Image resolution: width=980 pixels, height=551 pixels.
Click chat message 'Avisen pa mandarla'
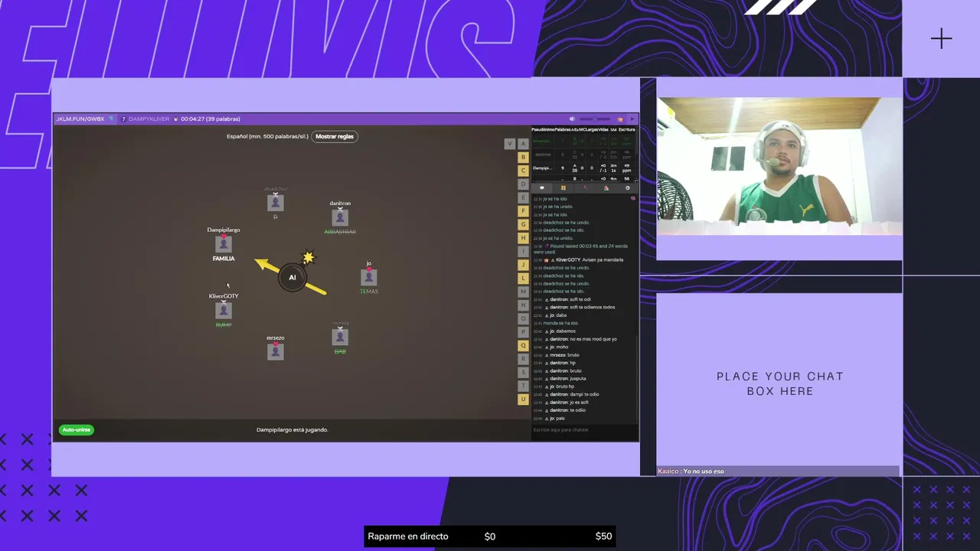[603, 259]
